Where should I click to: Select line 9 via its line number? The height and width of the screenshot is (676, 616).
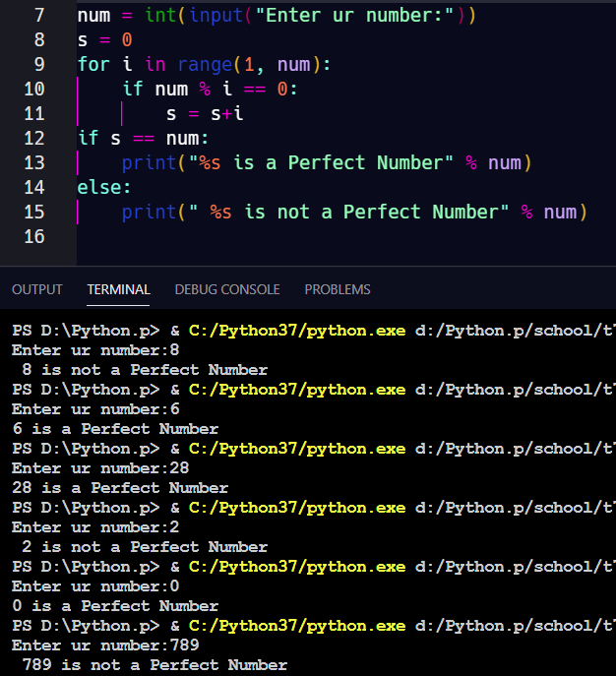[x=38, y=65]
